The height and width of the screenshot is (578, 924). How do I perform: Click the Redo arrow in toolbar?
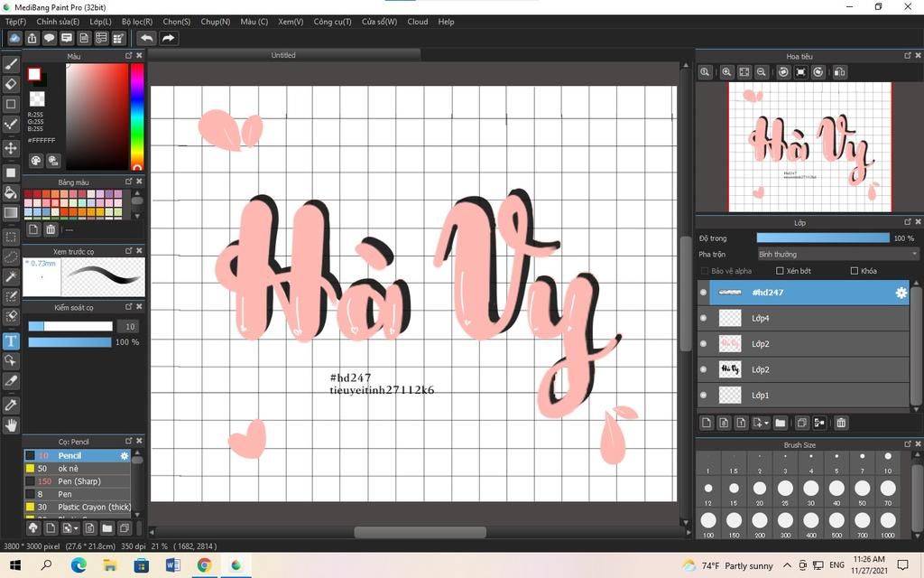coord(169,38)
